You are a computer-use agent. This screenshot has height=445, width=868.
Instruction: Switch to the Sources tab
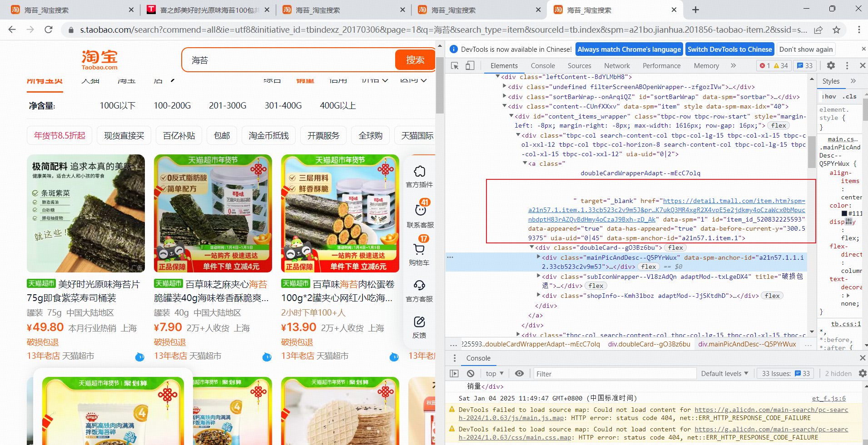coord(579,66)
